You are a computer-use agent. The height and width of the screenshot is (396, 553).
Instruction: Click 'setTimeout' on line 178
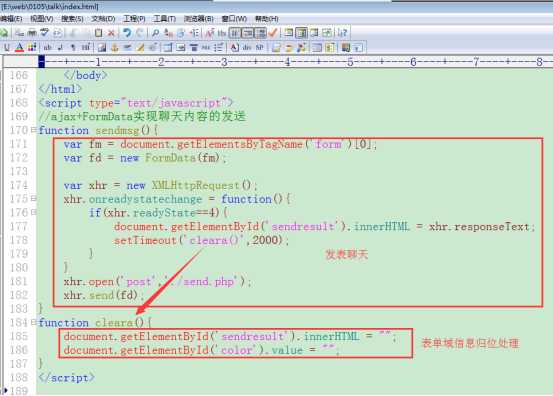click(x=145, y=240)
